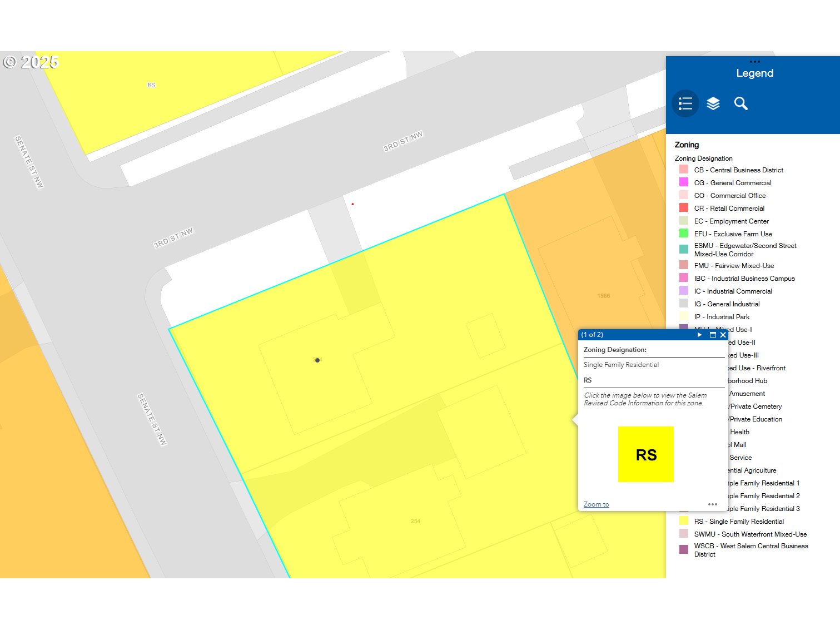Close the Zoning Designation popup
The image size is (840, 630).
click(x=723, y=335)
